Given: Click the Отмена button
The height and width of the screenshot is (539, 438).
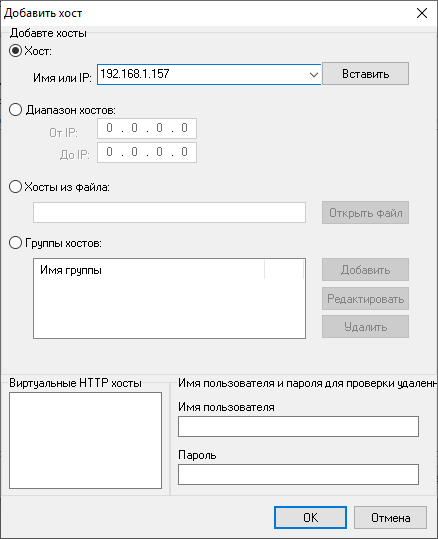Looking at the screenshot, I should [391, 518].
